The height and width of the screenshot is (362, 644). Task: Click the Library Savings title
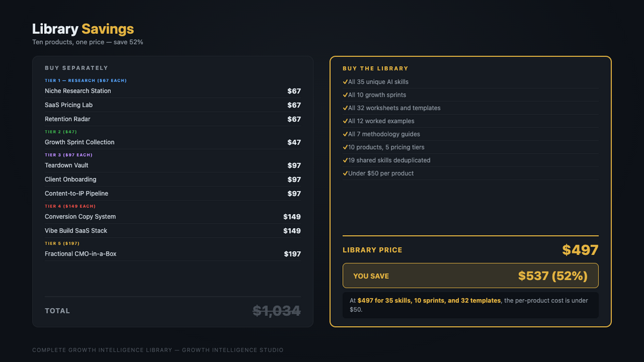[83, 29]
